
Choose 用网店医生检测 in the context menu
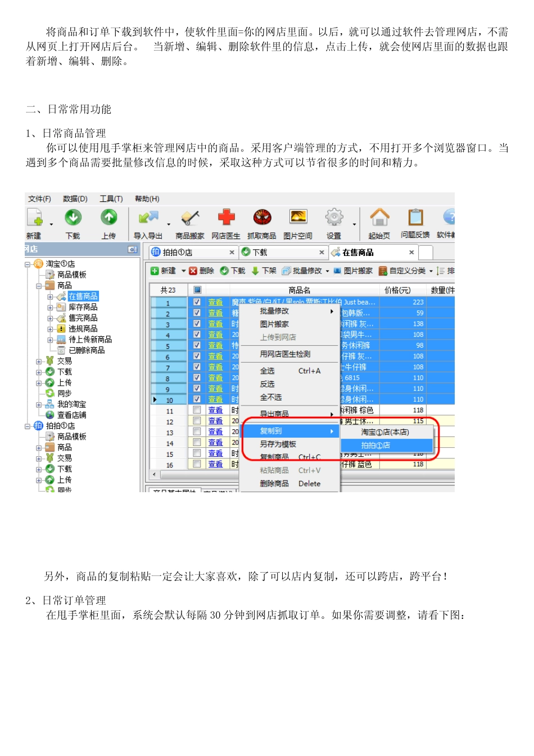pyautogui.click(x=290, y=354)
